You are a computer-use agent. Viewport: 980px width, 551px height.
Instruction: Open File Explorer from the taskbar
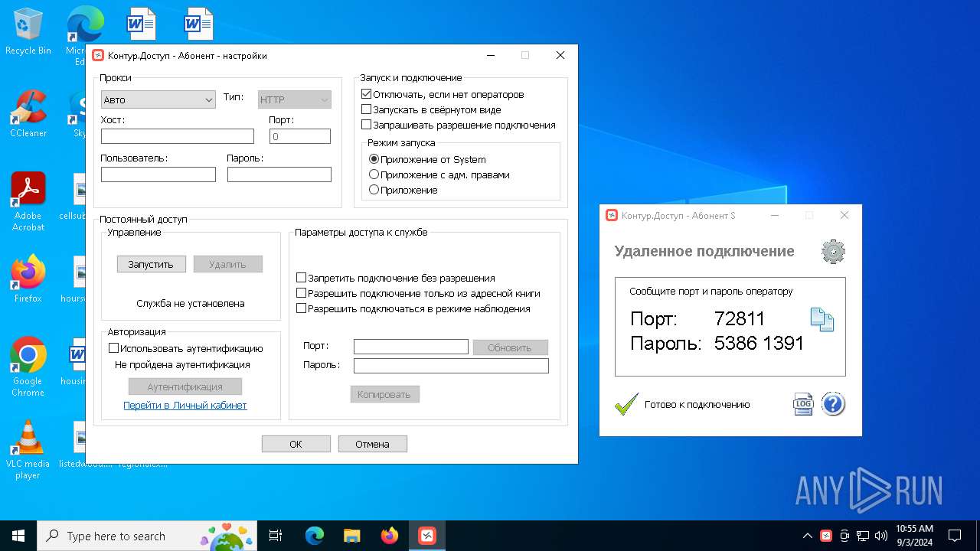[352, 536]
